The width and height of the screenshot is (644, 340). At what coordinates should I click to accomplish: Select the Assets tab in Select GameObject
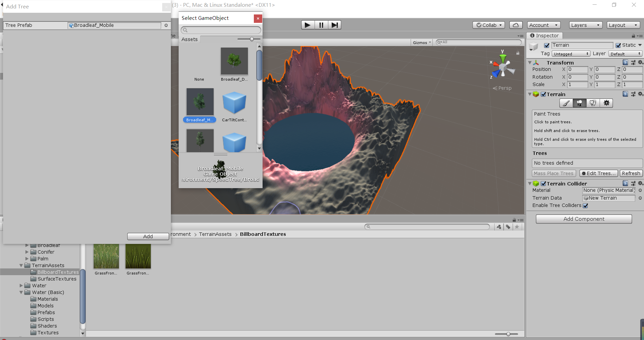click(189, 39)
